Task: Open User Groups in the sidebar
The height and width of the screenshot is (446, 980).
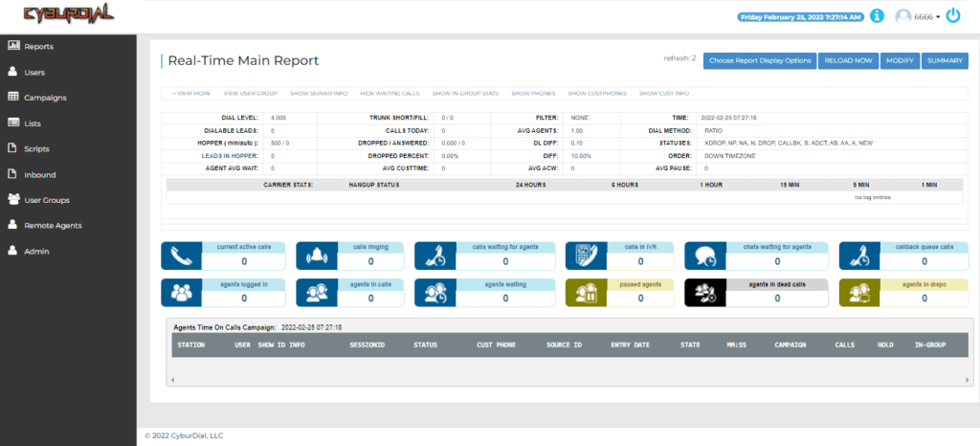Action: pyautogui.click(x=46, y=200)
